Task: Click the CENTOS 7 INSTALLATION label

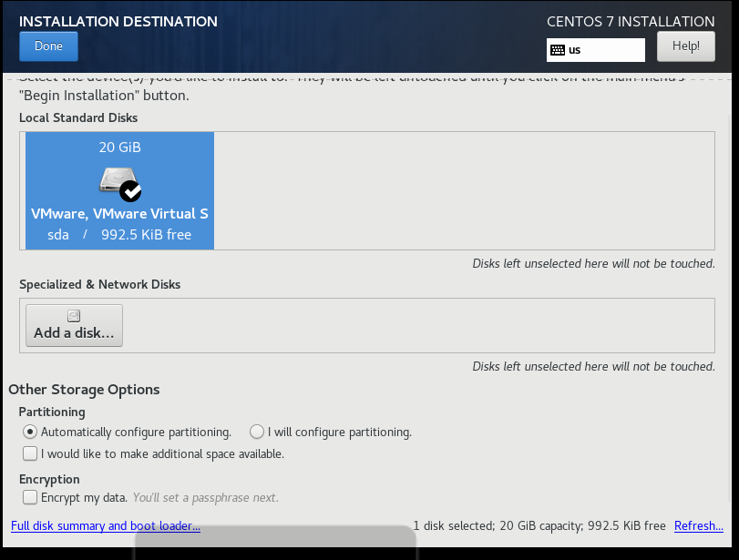Action: (x=631, y=22)
